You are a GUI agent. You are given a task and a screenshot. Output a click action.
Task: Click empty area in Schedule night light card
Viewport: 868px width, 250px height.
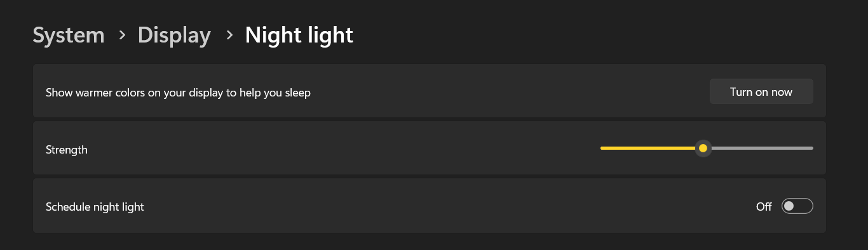click(445, 206)
